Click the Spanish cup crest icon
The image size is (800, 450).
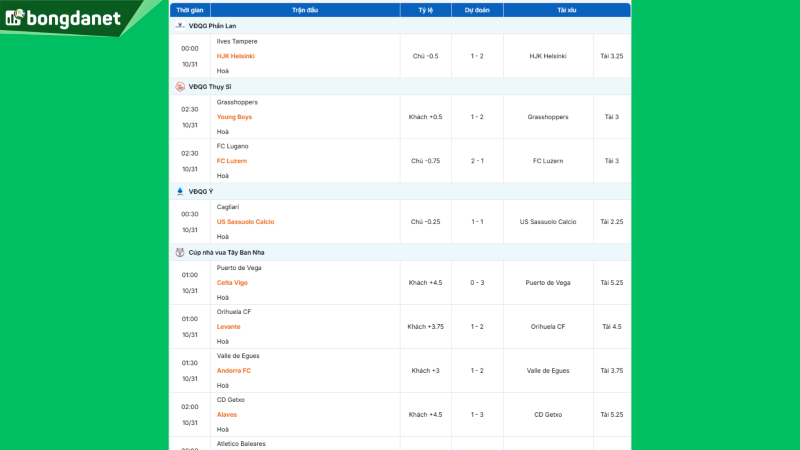[180, 252]
